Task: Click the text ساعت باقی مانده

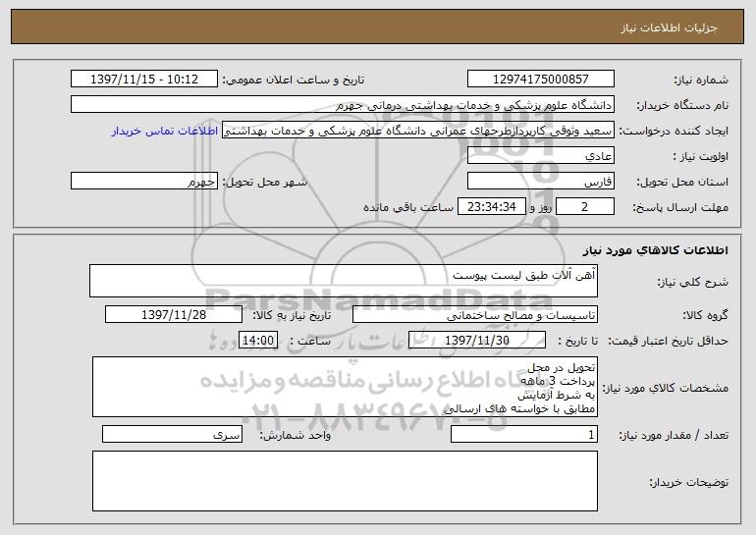Action: point(408,207)
